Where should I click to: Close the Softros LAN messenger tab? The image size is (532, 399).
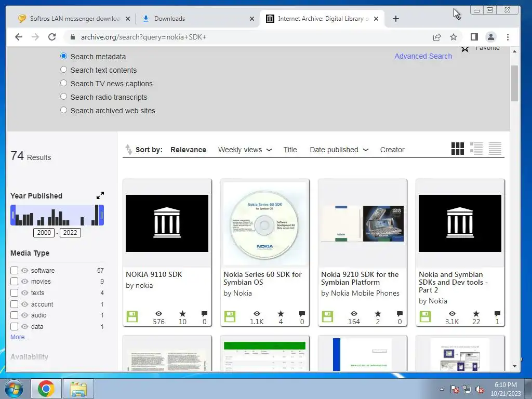coord(128,19)
